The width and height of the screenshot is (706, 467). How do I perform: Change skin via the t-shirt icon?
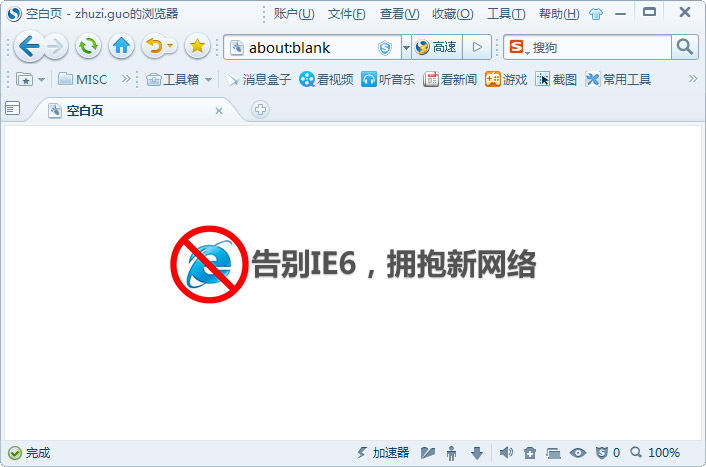pos(596,14)
